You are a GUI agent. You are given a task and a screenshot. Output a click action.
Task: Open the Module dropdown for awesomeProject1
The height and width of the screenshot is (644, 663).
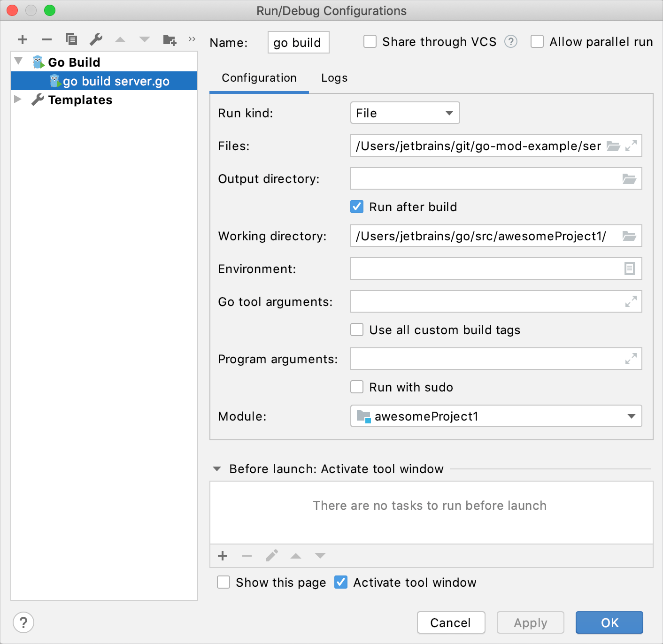[496, 416]
